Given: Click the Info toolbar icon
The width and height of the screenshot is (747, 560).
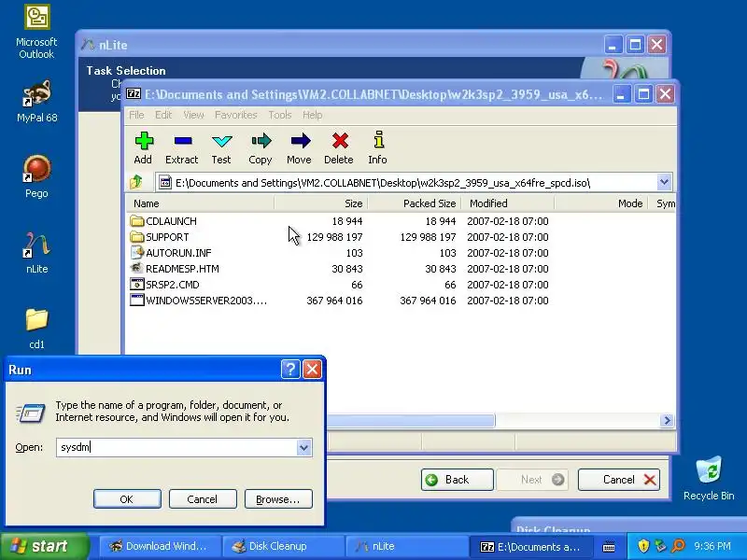Looking at the screenshot, I should (379, 140).
